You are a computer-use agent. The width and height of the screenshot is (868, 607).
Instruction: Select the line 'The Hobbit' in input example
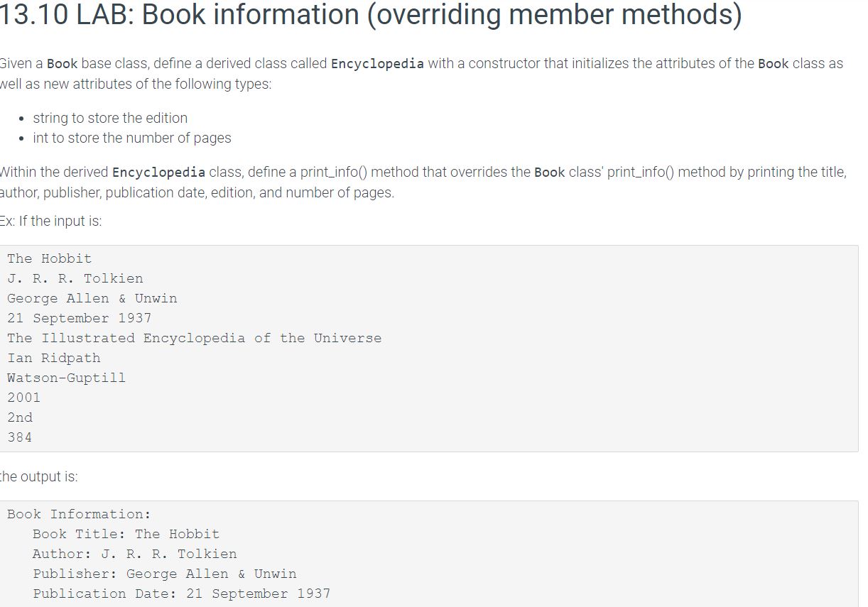click(49, 258)
